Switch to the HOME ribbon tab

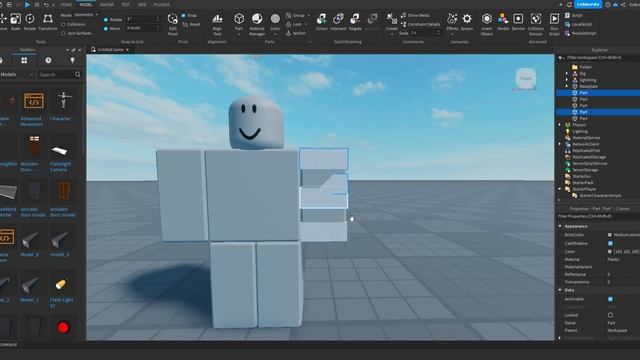[x=66, y=5]
